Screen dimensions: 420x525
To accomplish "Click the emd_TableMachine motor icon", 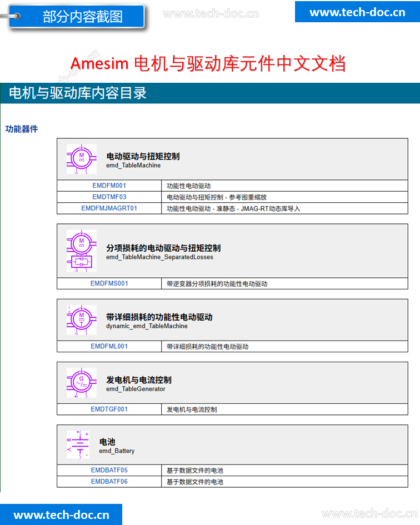I will point(81,159).
